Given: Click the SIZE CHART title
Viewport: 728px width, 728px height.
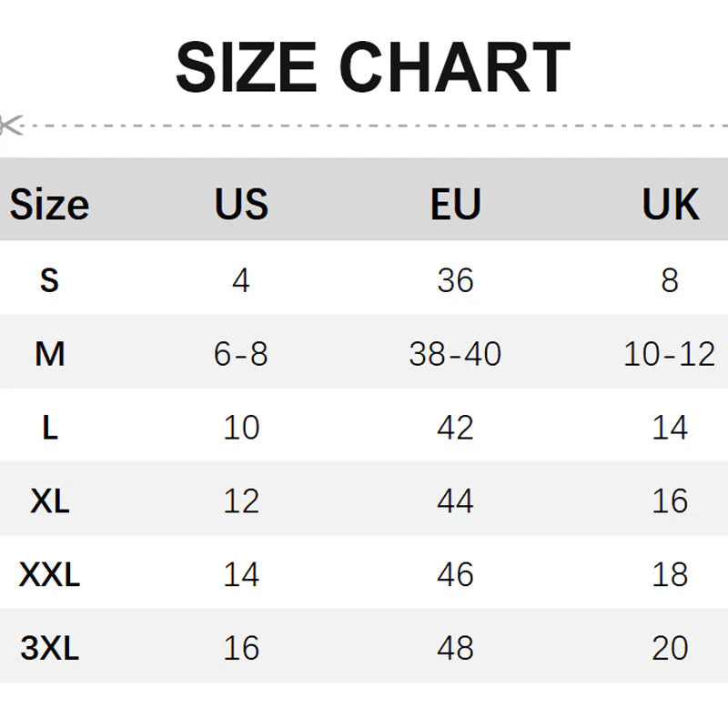Looking at the screenshot, I should [373, 66].
